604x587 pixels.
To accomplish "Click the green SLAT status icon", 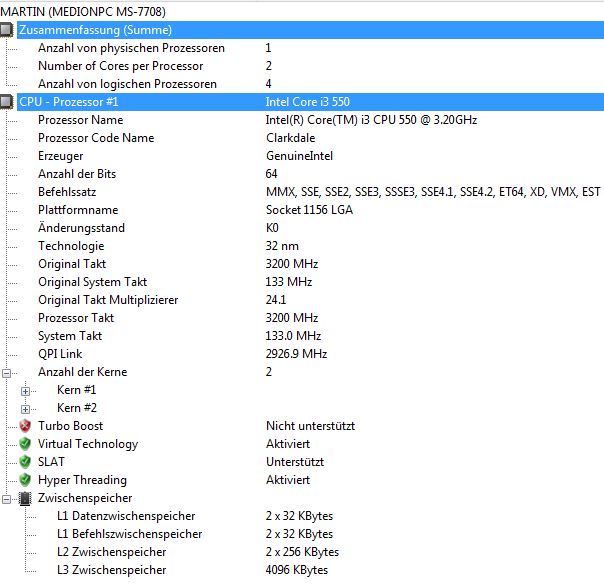I will click(26, 462).
